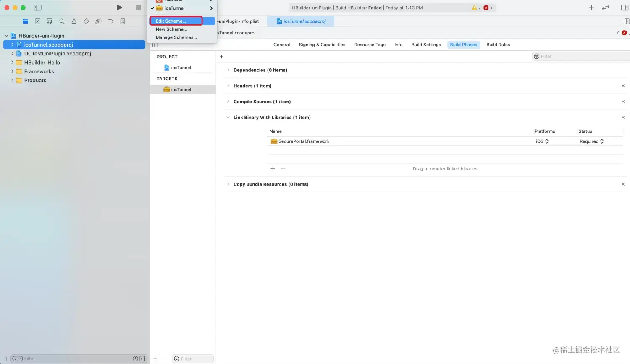Delete the Headers build phase
Image resolution: width=630 pixels, height=364 pixels.
coord(623,86)
